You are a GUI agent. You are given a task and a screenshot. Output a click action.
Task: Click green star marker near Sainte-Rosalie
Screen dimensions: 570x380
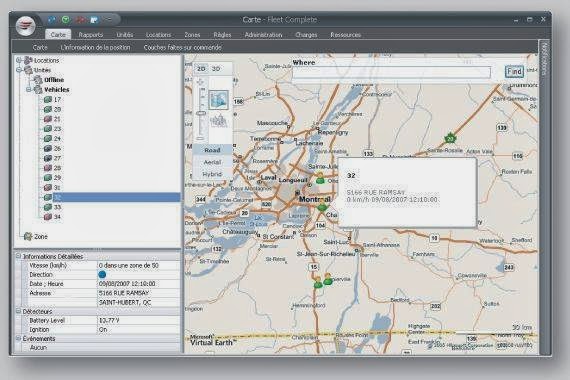(x=450, y=138)
